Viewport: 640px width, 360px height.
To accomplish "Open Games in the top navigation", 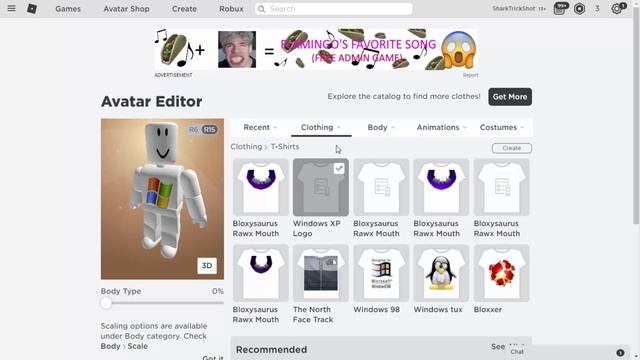I will click(68, 9).
